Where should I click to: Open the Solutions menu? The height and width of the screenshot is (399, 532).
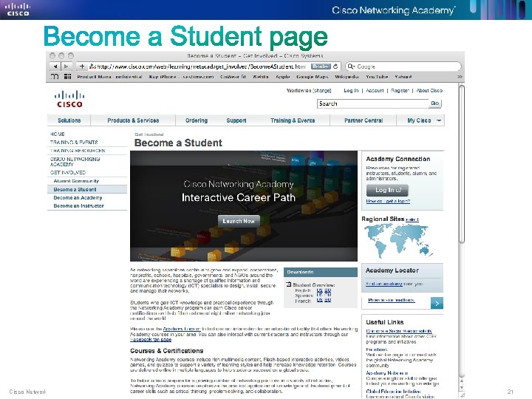pyautogui.click(x=69, y=120)
